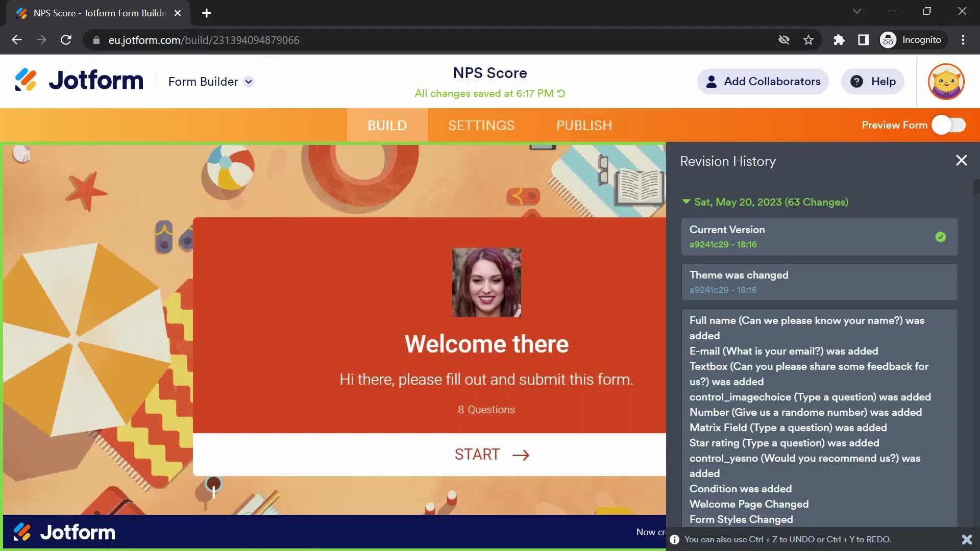The height and width of the screenshot is (551, 980).
Task: Scroll down the revision history list
Action: pos(974,404)
